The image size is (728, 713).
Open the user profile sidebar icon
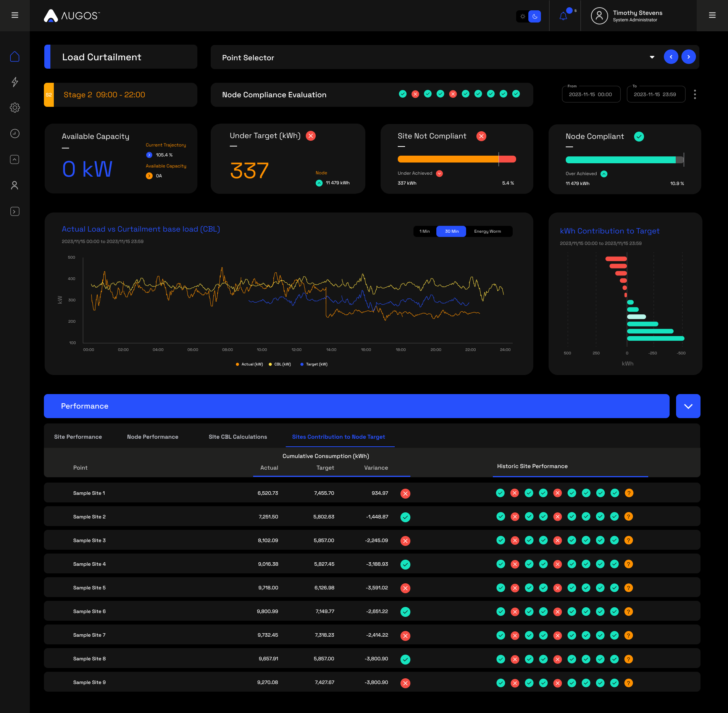[x=15, y=185]
